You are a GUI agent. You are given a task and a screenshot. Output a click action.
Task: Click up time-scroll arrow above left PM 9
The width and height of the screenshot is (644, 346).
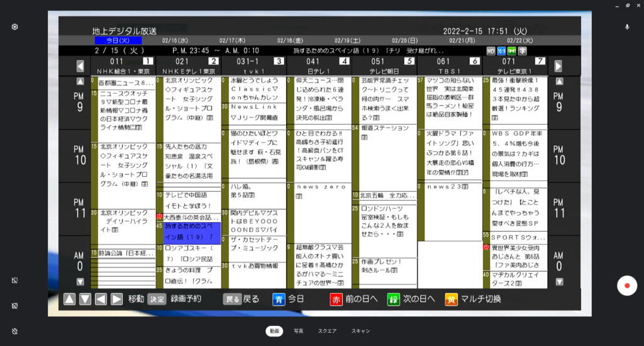click(80, 81)
